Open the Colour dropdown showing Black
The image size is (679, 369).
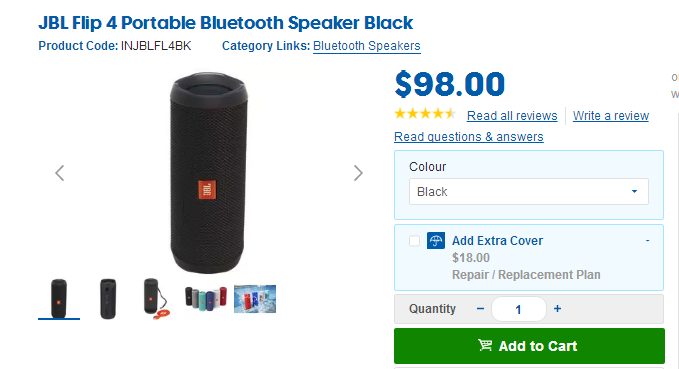pyautogui.click(x=529, y=191)
